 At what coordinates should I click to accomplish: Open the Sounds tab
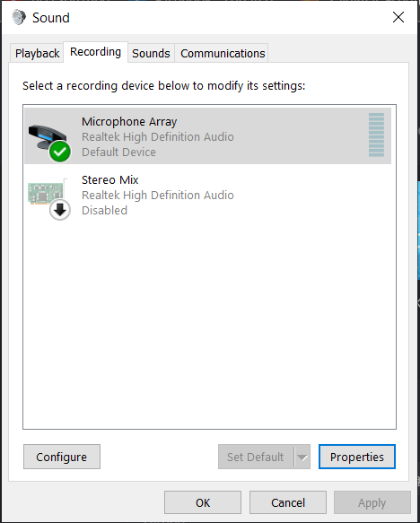coord(151,53)
